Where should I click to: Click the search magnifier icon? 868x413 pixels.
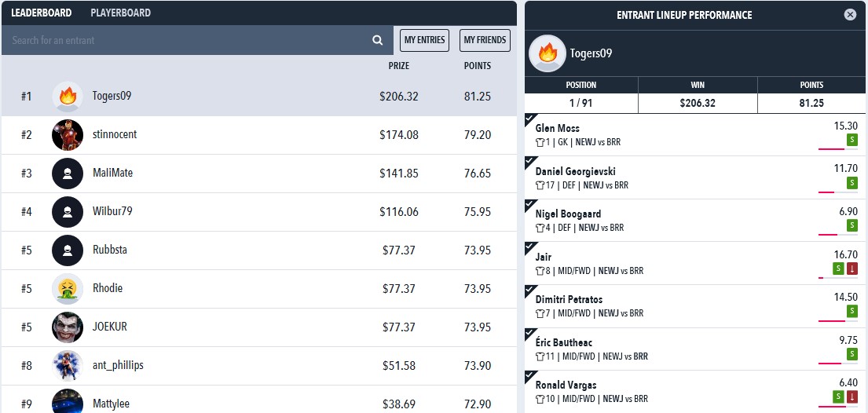(x=378, y=40)
